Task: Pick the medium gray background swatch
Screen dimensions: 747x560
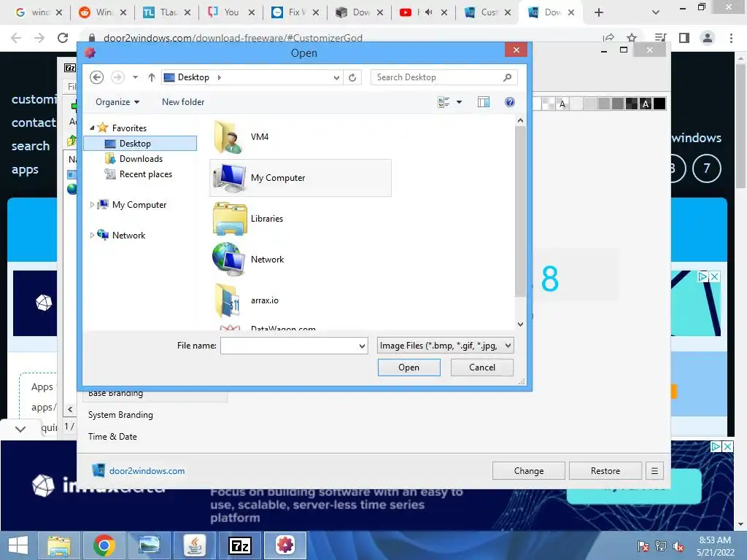Action: coord(604,104)
